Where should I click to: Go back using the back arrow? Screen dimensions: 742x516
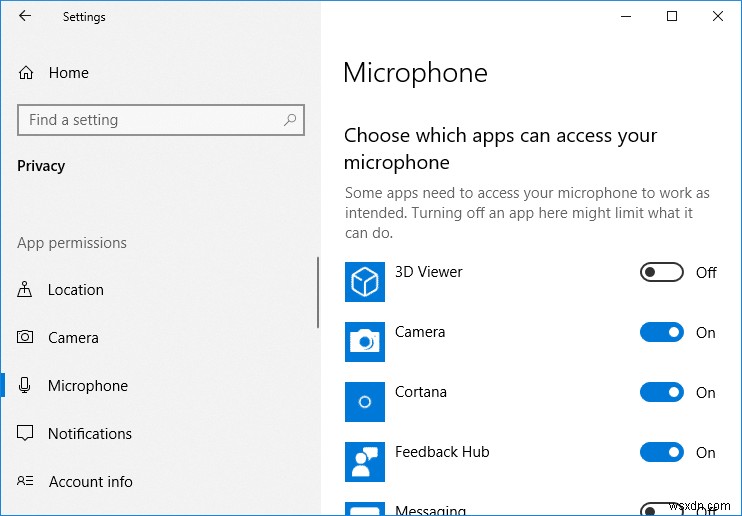pos(25,16)
